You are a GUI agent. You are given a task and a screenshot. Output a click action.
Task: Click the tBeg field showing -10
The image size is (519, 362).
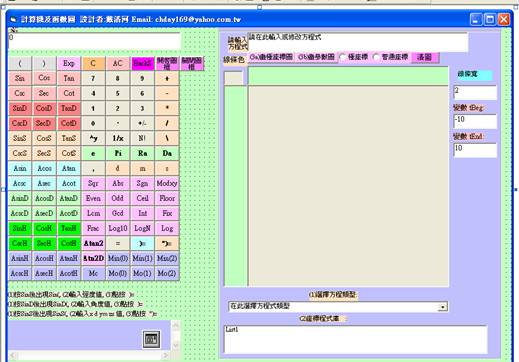click(475, 121)
